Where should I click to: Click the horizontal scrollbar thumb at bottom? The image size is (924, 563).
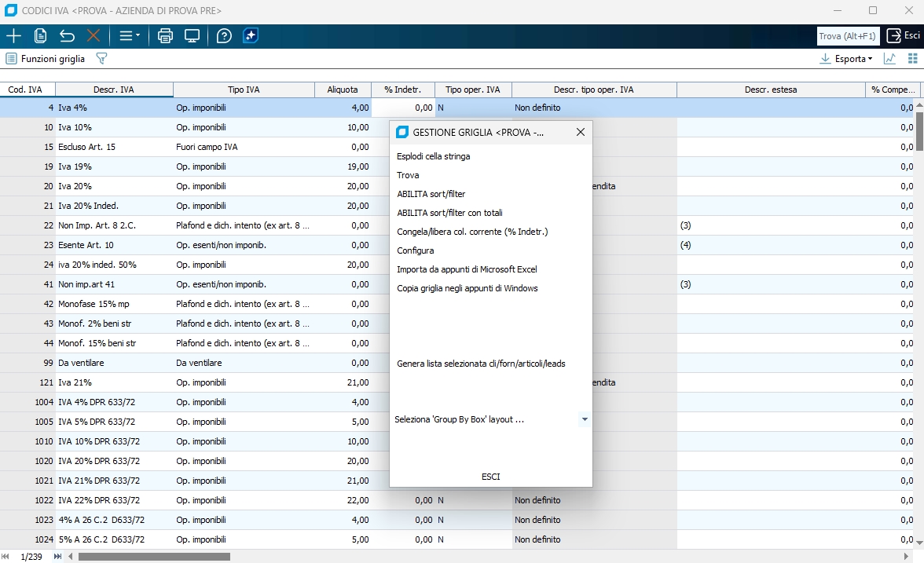pos(153,557)
